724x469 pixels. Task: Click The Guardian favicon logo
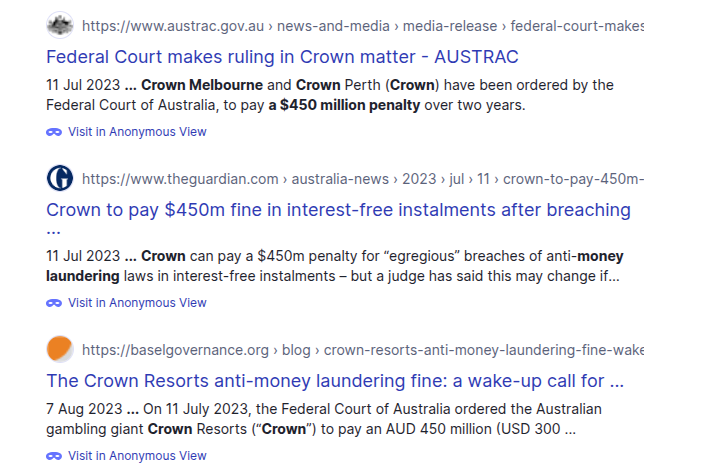(x=60, y=179)
